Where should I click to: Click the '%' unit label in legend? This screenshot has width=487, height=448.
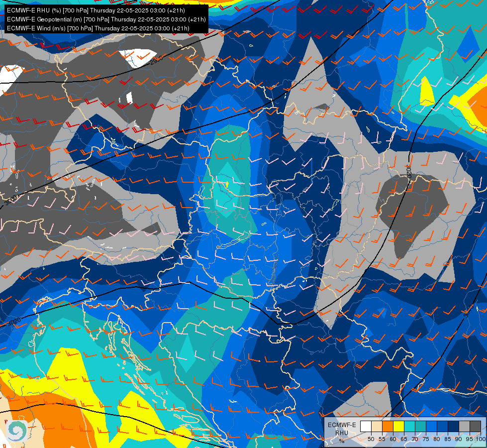(342, 441)
